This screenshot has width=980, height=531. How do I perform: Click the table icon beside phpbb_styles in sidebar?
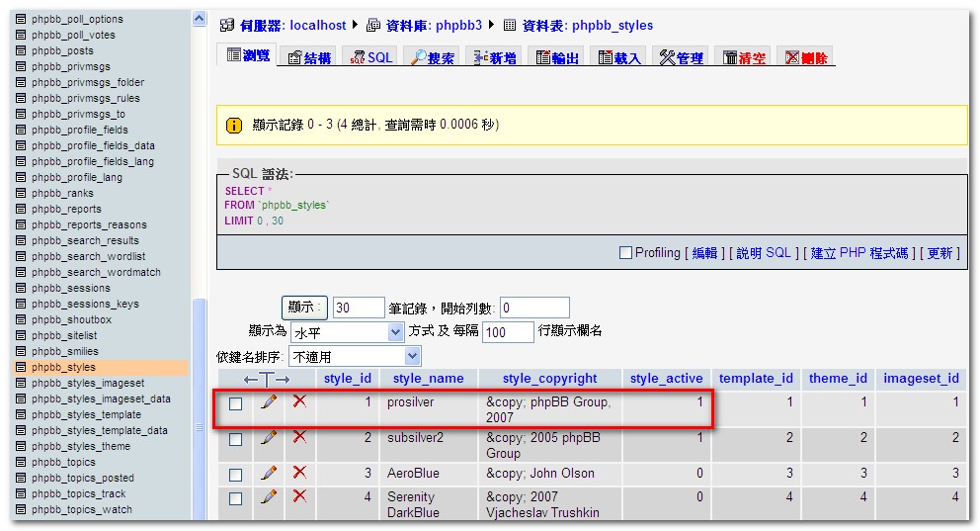click(21, 367)
